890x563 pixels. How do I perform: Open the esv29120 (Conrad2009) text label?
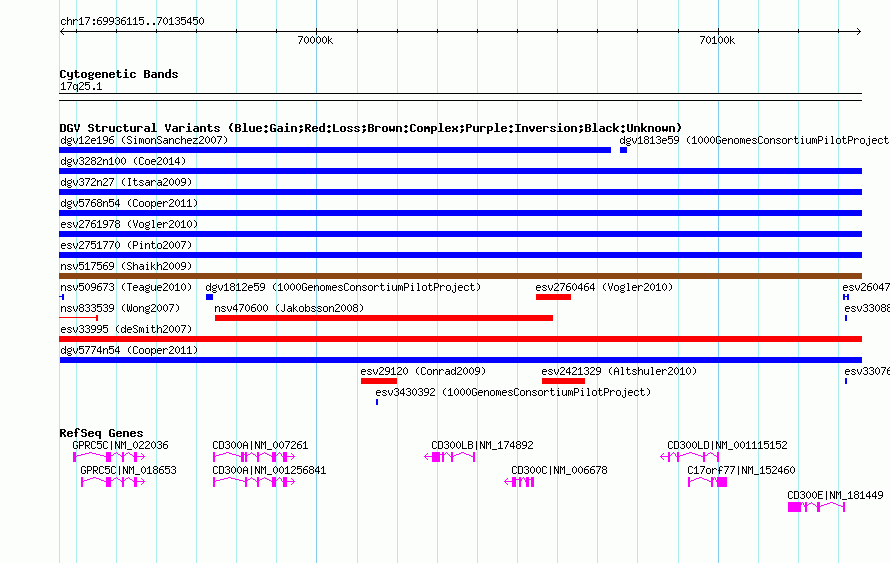click(x=423, y=371)
